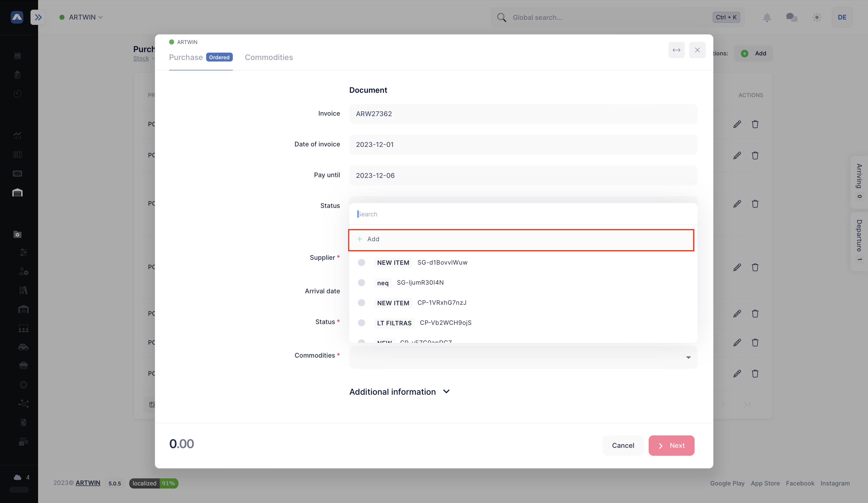Screen dimensions: 868x503
Task: Click the first row pencil edit icon
Action: [737, 124]
